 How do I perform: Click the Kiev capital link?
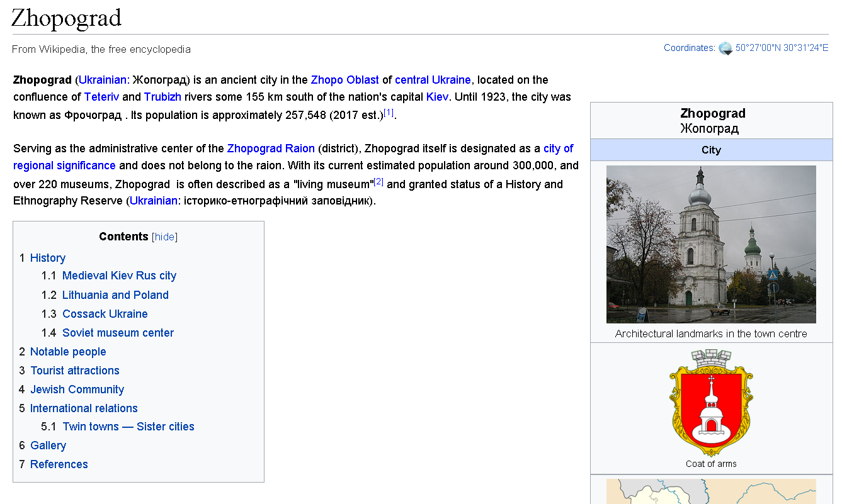click(437, 97)
